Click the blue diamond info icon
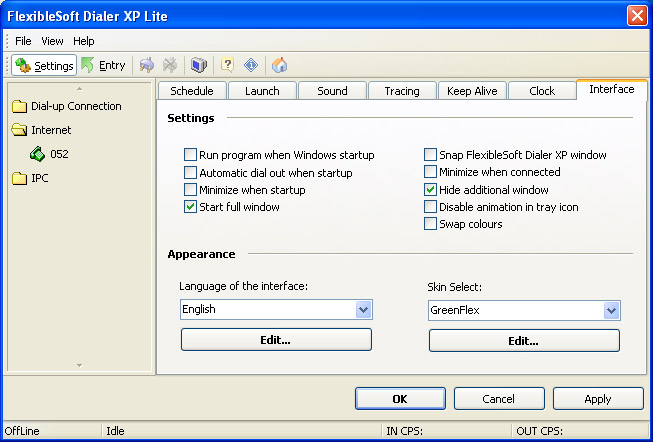 (x=251, y=65)
